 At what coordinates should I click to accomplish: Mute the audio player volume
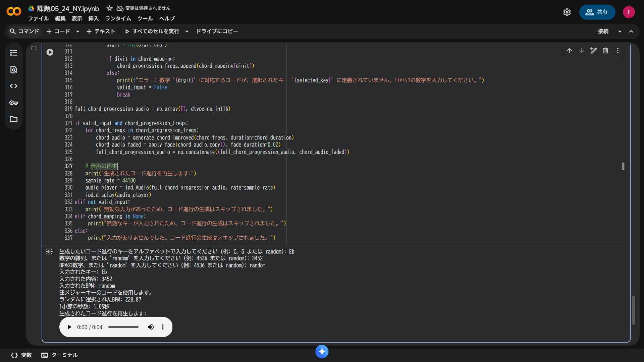click(151, 327)
